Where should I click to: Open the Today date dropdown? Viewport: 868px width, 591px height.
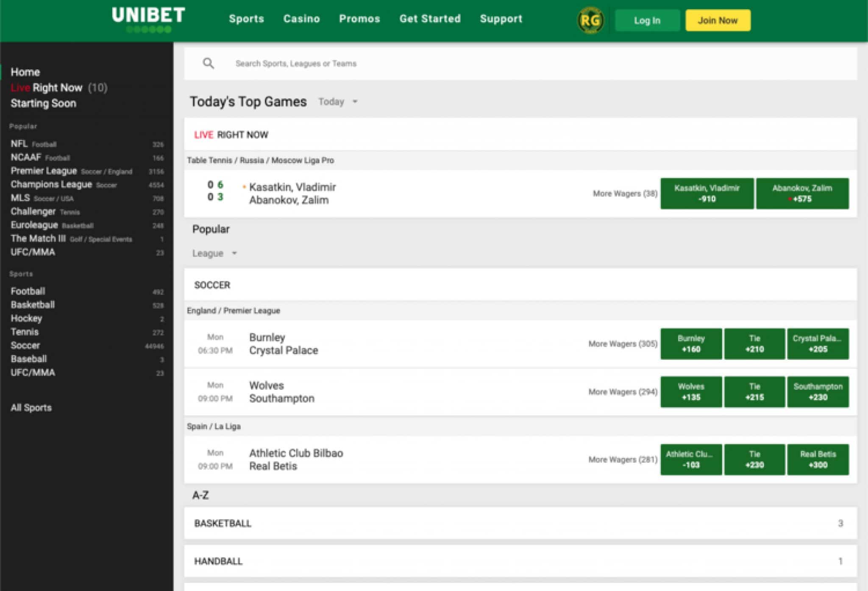pyautogui.click(x=338, y=102)
